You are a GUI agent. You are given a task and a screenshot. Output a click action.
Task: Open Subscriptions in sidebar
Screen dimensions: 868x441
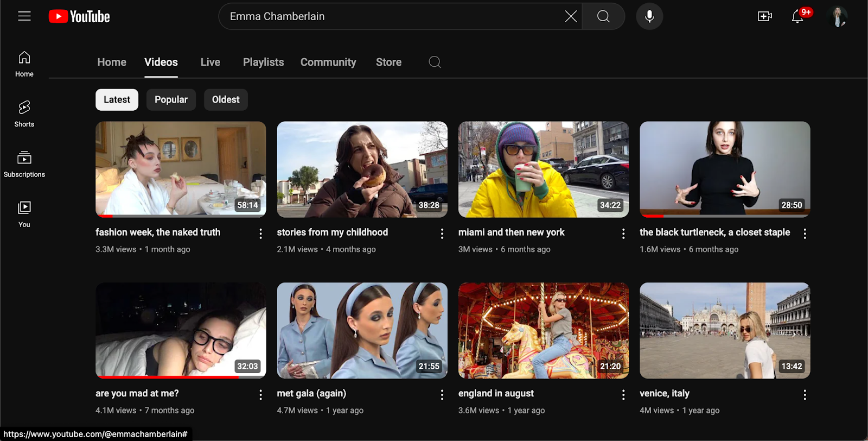24,164
